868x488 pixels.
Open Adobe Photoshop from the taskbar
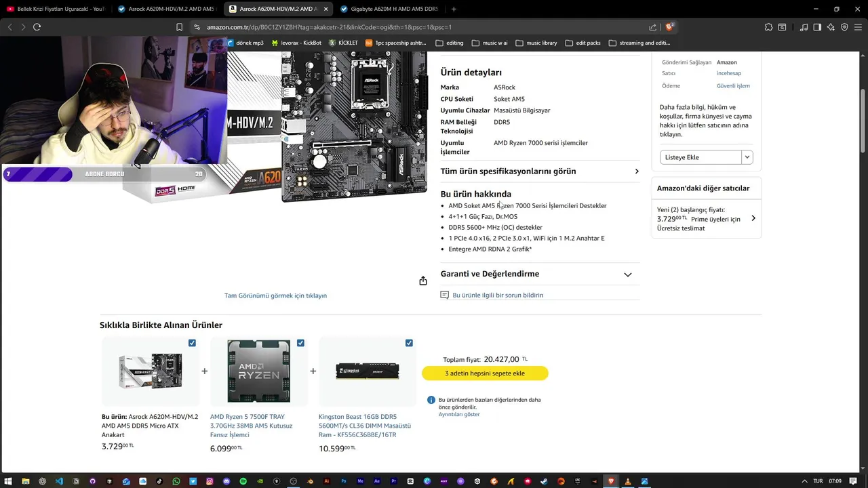coord(344,481)
